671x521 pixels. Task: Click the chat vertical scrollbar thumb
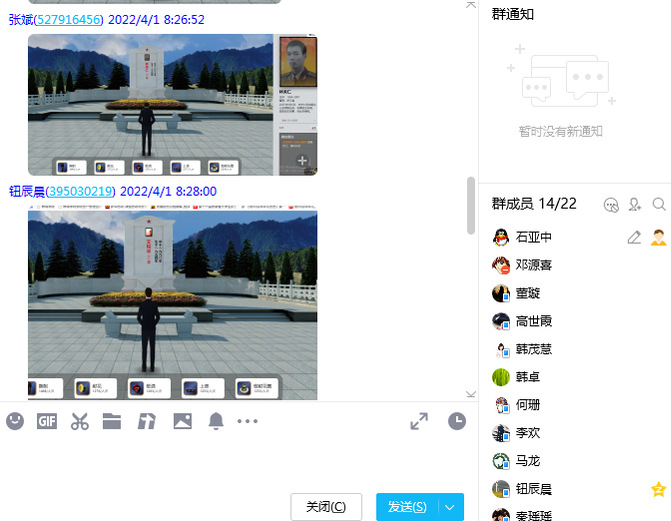(471, 205)
